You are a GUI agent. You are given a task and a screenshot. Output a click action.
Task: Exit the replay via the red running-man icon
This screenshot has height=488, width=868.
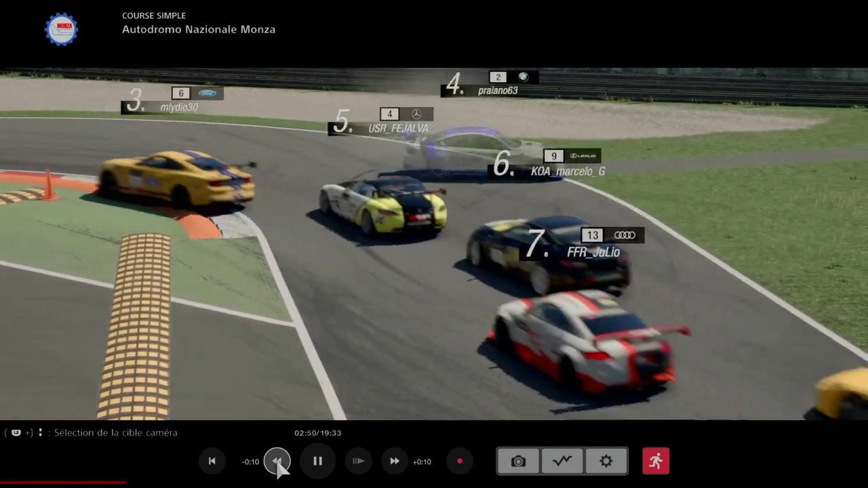(656, 461)
